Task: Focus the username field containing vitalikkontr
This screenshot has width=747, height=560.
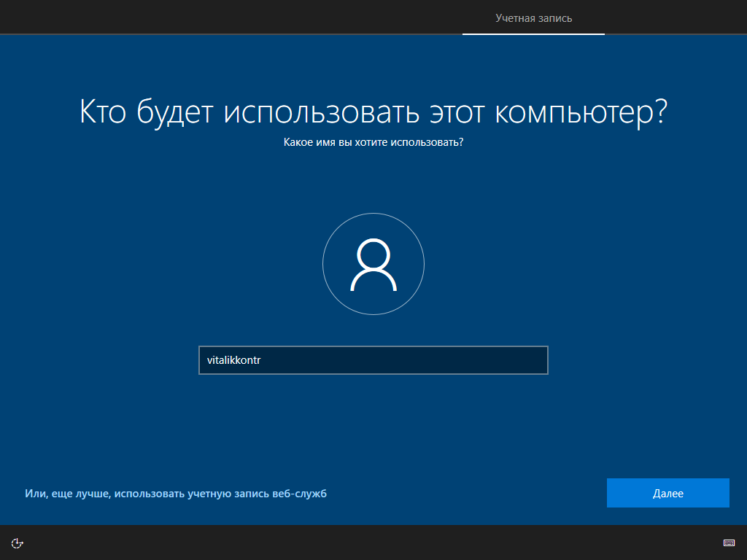Action: (373, 360)
